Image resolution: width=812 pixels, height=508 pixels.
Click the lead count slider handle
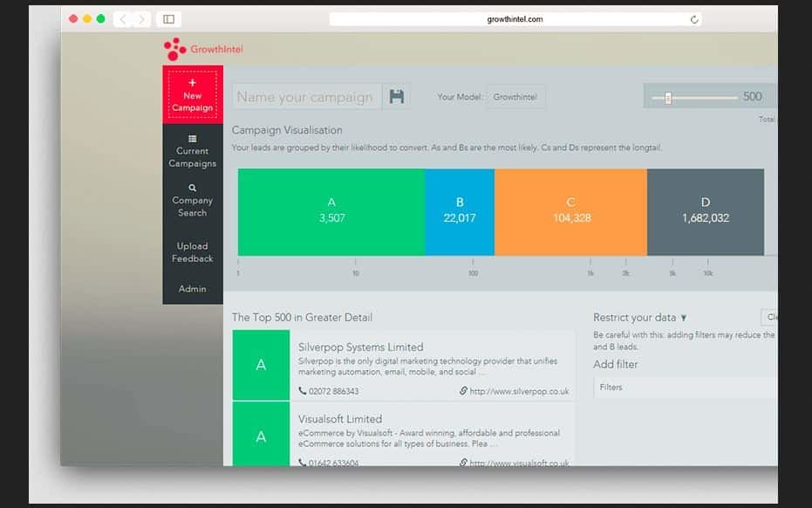pyautogui.click(x=668, y=98)
